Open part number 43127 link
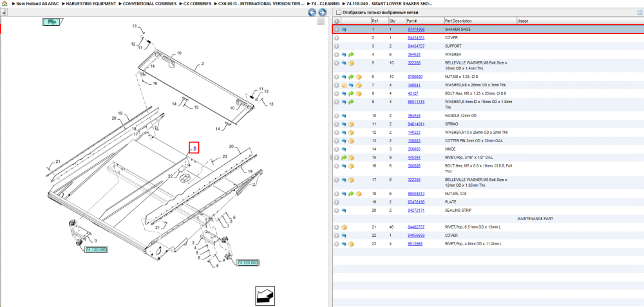 (x=412, y=93)
